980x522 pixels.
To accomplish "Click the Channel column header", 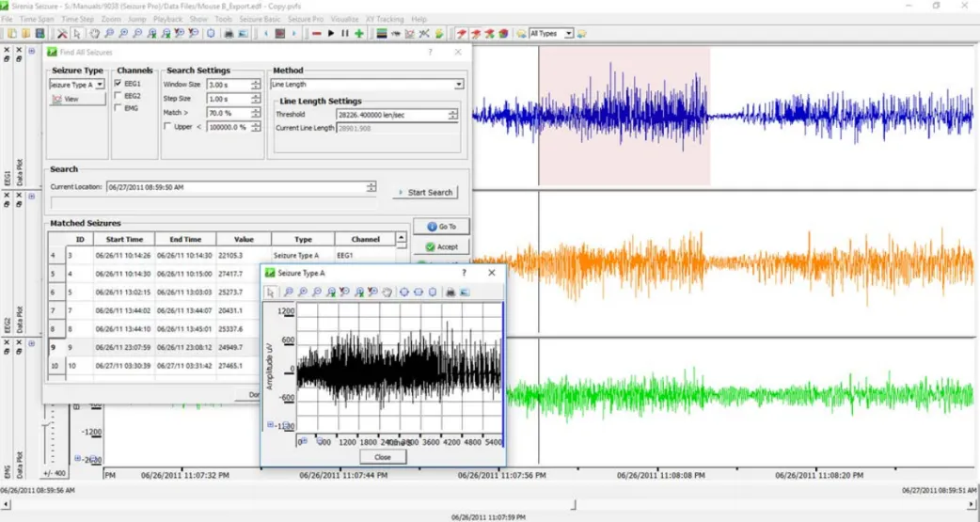I will [x=365, y=239].
